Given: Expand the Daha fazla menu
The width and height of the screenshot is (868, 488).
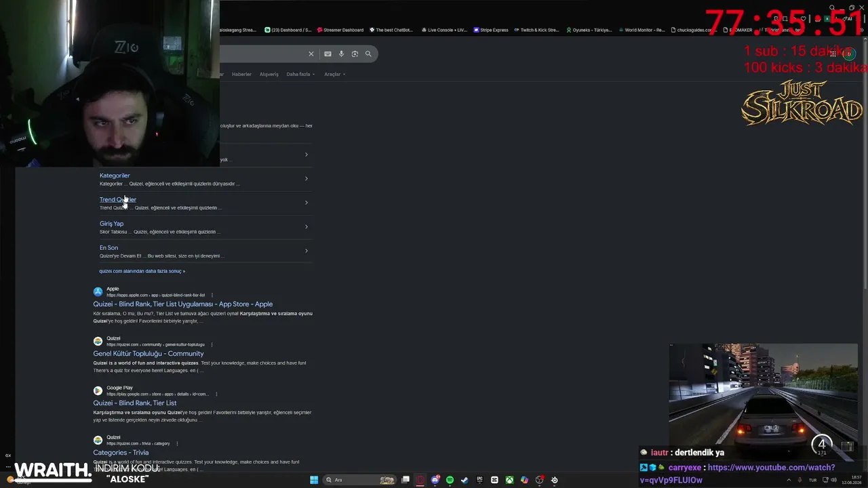Looking at the screenshot, I should (300, 74).
